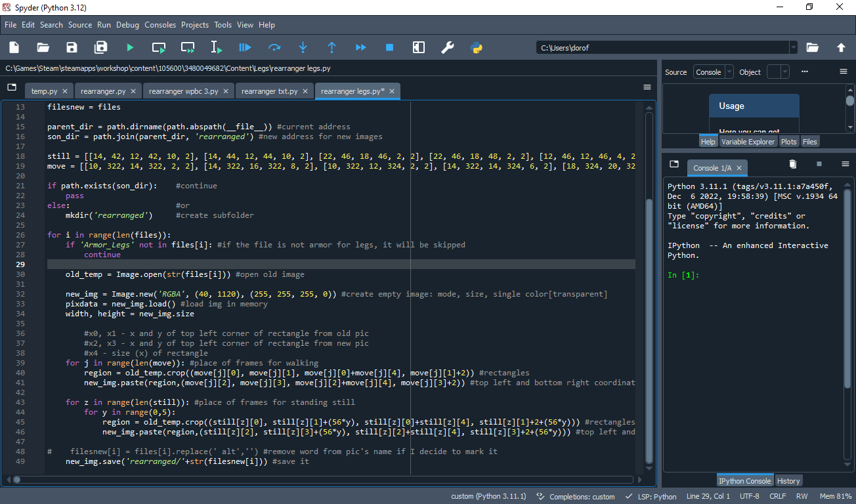Open Search menu
The height and width of the screenshot is (504, 856).
(x=51, y=25)
